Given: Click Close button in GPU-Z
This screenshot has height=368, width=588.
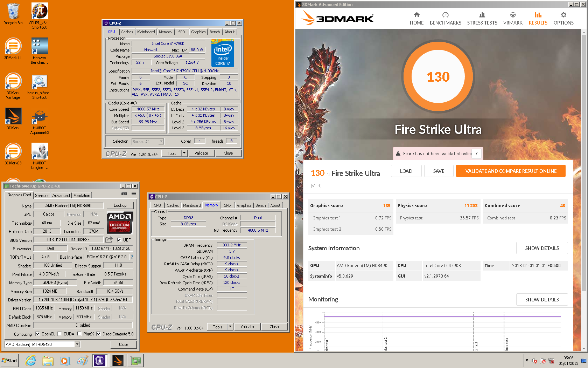Looking at the screenshot, I should (x=124, y=345).
